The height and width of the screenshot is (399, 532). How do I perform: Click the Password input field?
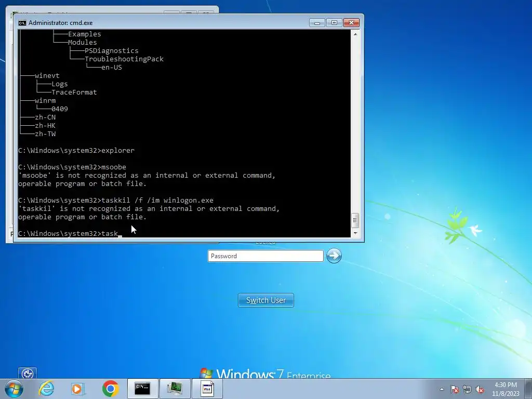pyautogui.click(x=265, y=256)
